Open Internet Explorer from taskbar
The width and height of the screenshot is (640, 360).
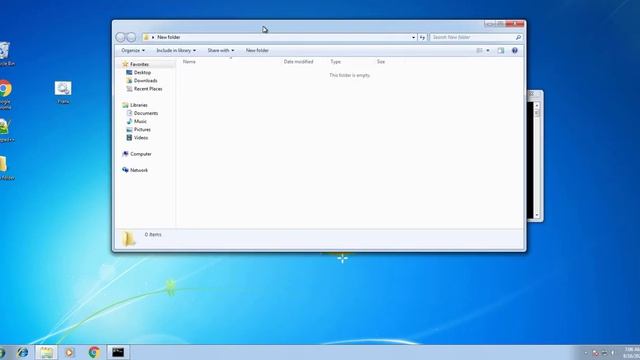22,352
